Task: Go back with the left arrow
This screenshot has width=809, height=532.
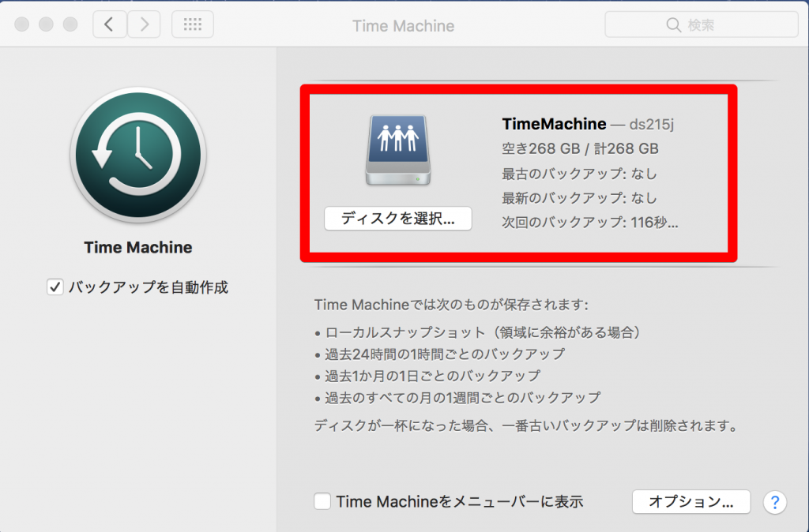Action: [109, 24]
